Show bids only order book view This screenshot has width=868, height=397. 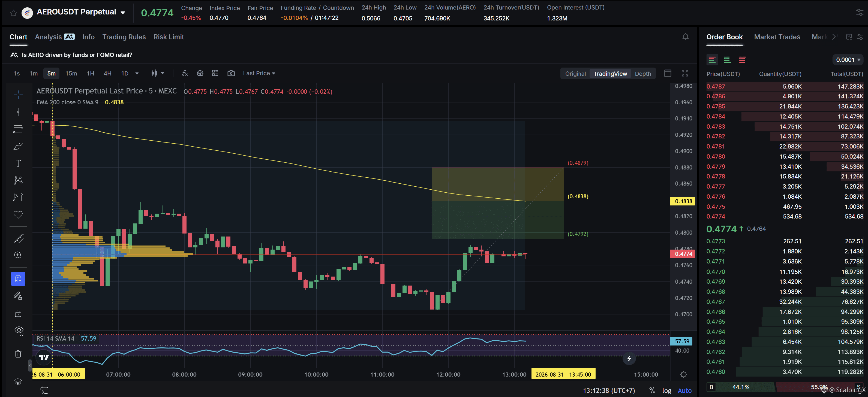[727, 60]
